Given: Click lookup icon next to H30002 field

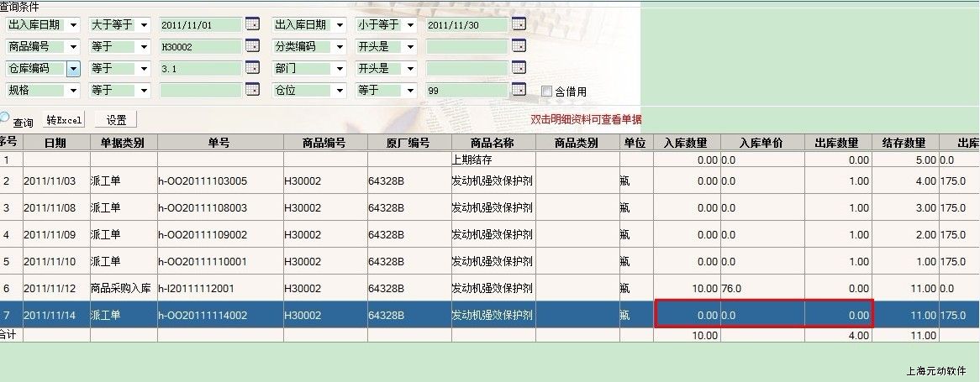Looking at the screenshot, I should [x=252, y=47].
